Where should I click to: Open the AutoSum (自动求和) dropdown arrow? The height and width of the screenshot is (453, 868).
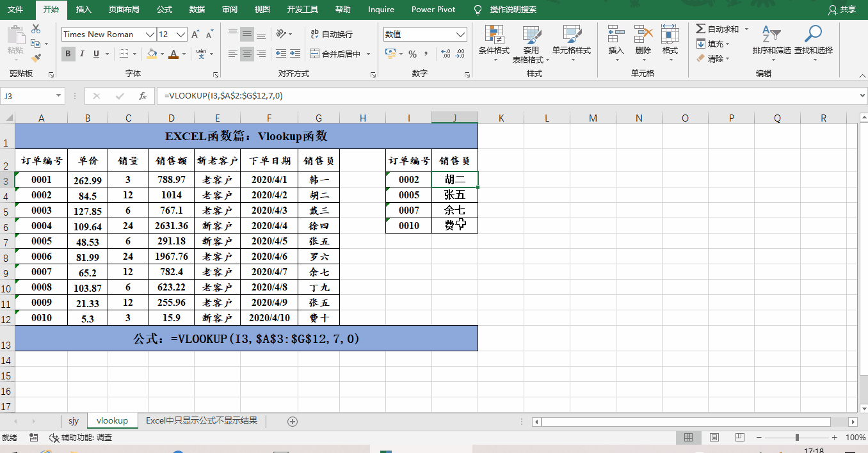coord(745,29)
